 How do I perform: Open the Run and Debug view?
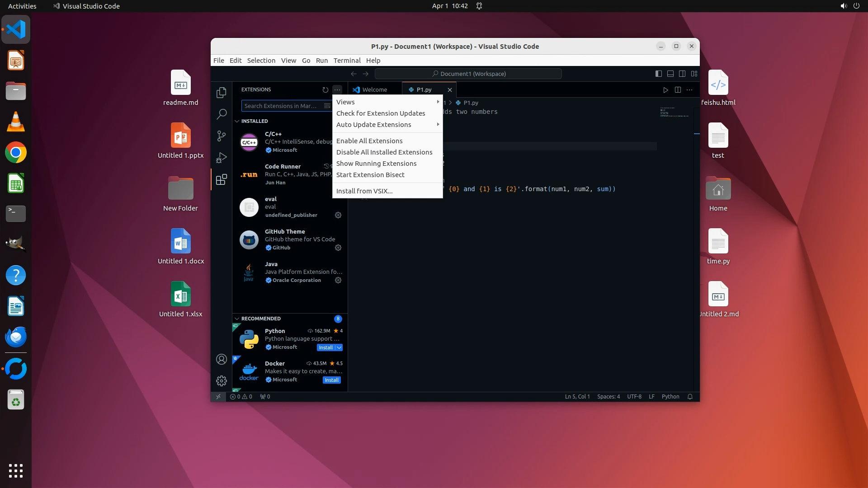[221, 158]
